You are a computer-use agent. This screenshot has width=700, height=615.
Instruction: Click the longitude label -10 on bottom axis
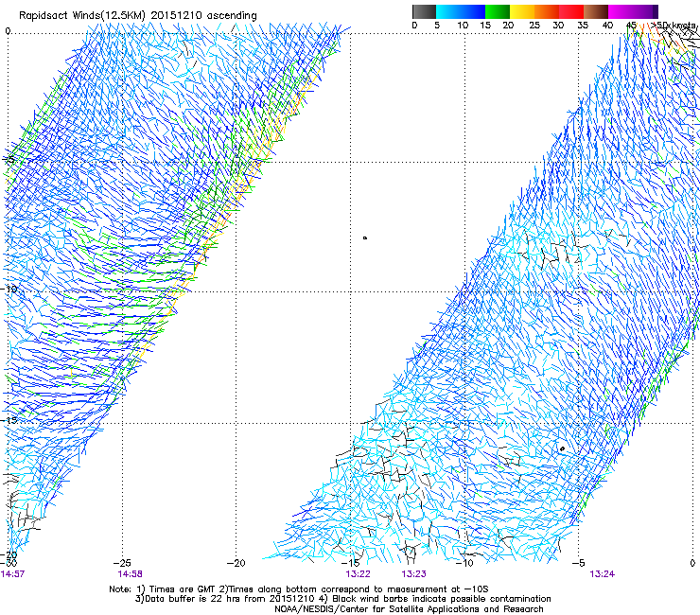point(464,563)
